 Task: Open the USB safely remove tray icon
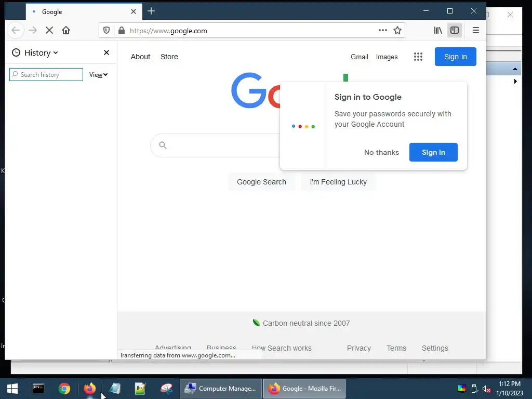(x=474, y=389)
